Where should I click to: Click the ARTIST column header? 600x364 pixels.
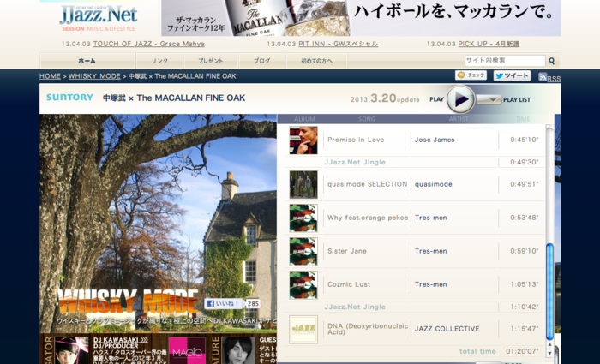pyautogui.click(x=459, y=119)
